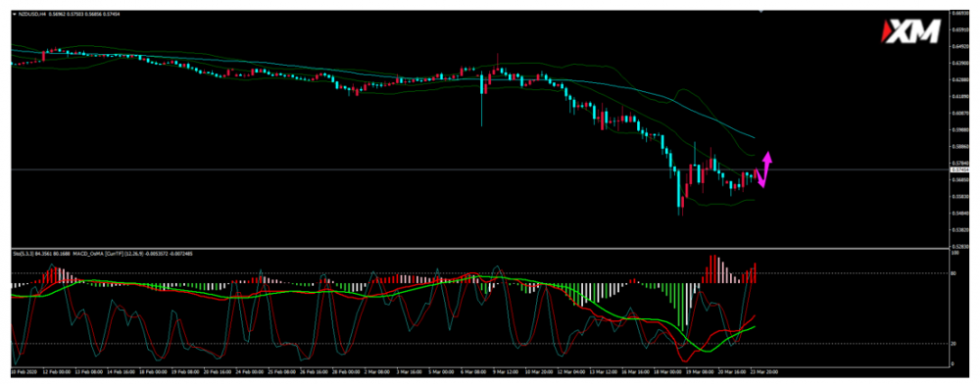Click the 10 Feb 2020 date label

pos(23,371)
